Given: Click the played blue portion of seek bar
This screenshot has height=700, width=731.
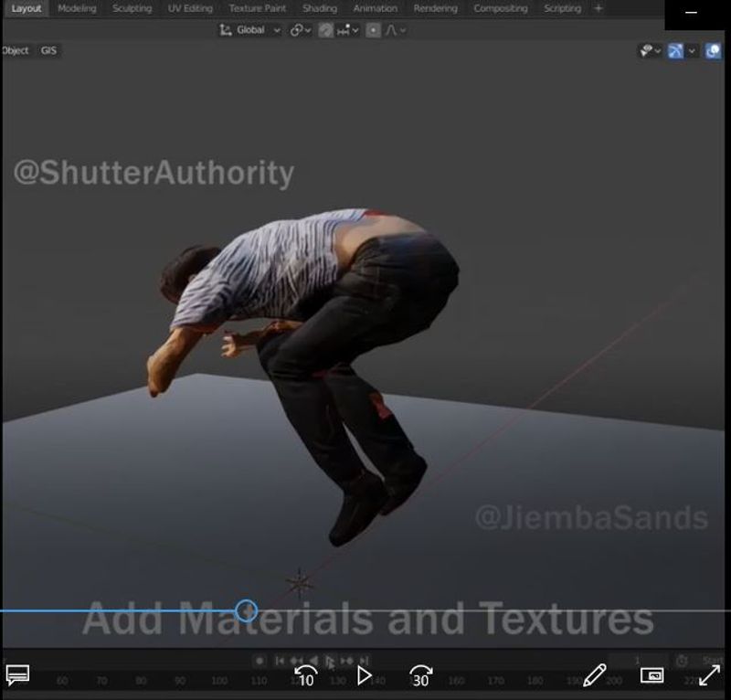Looking at the screenshot, I should [x=118, y=611].
